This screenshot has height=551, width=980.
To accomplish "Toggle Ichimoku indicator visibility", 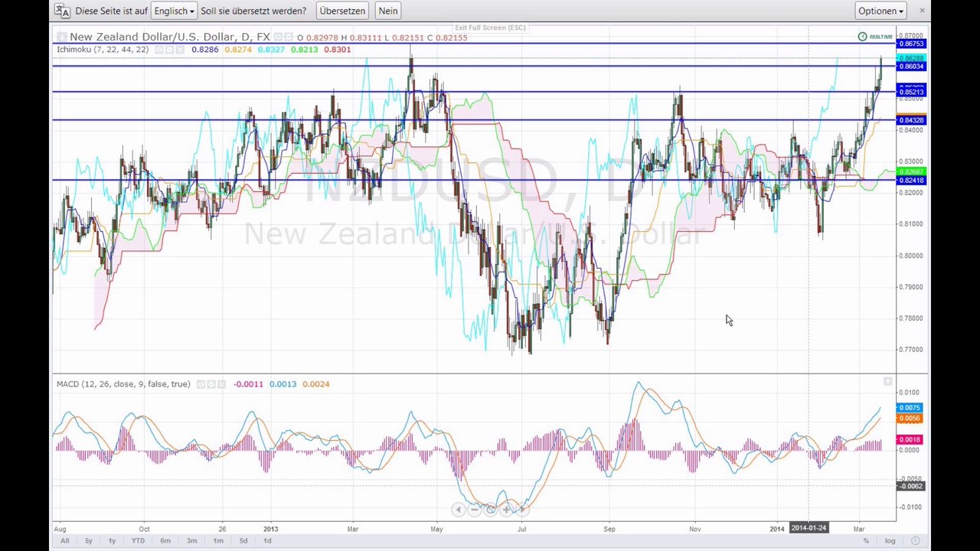I will (159, 50).
